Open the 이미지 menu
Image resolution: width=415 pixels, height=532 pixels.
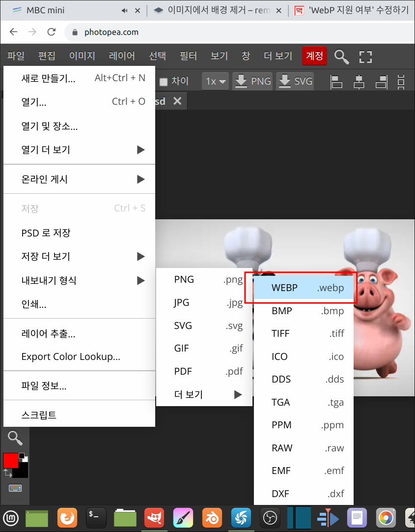82,56
